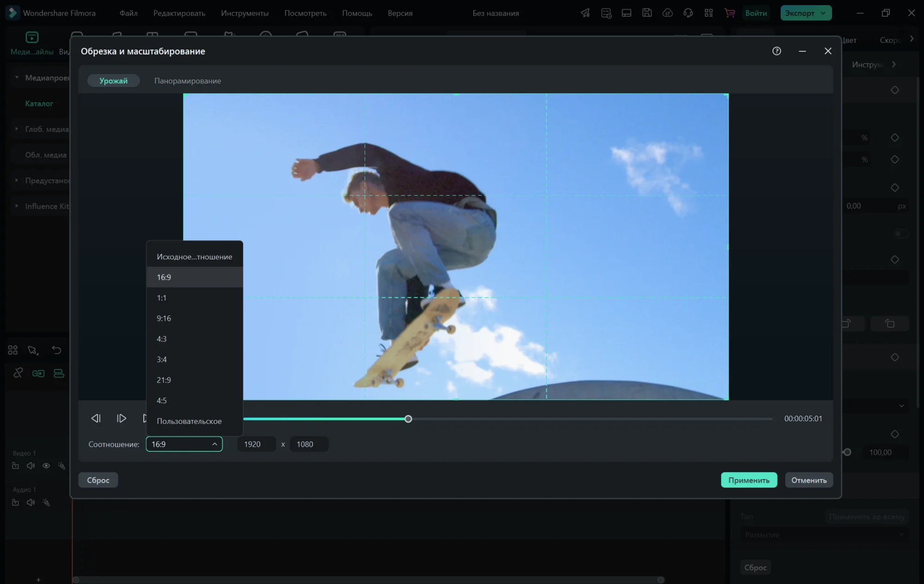924x584 pixels.
Task: Choose Исходное соотношение from ratio list
Action: pyautogui.click(x=195, y=257)
